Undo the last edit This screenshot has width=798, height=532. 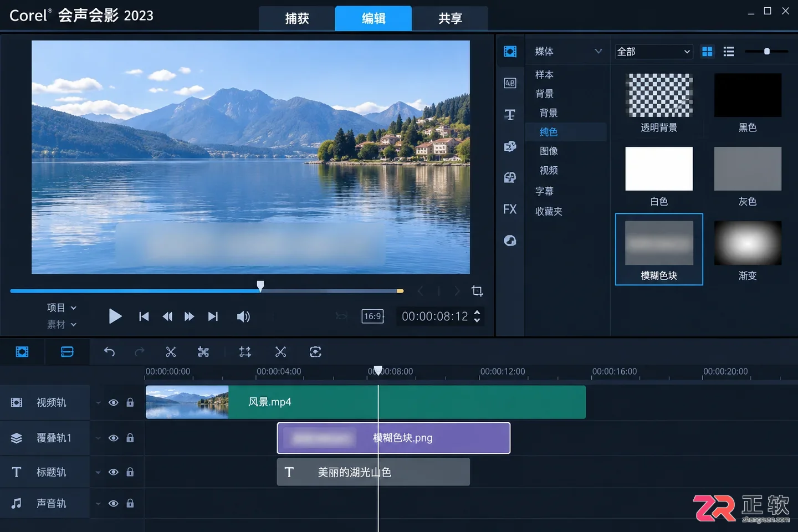(109, 352)
